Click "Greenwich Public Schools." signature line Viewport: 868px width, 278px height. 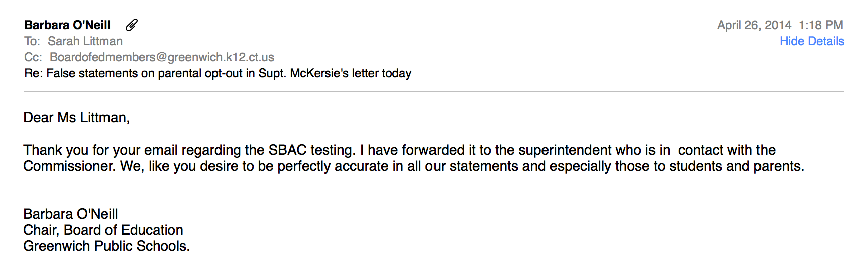point(106,246)
